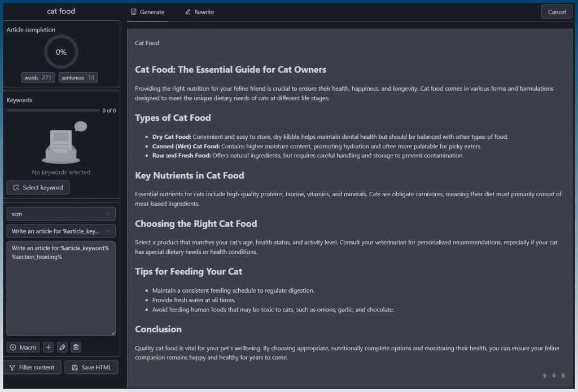The height and width of the screenshot is (392, 578).
Task: Click the resize handle of prompt textarea
Action: 113,333
